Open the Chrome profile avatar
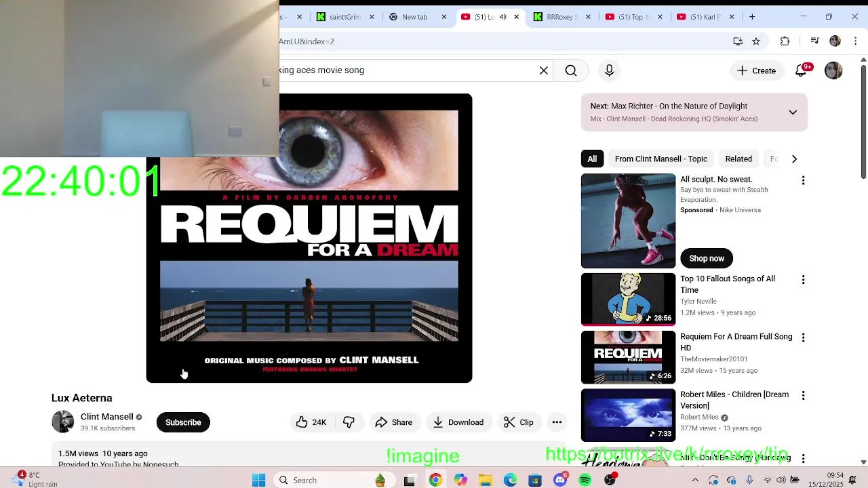The height and width of the screenshot is (488, 868). point(835,41)
